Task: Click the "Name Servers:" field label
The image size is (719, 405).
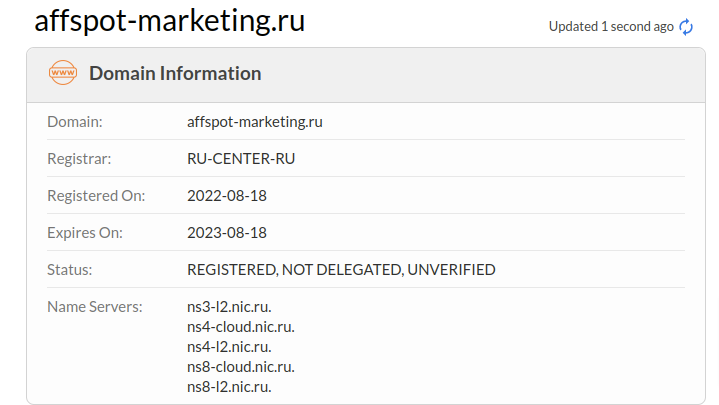Action: point(95,306)
